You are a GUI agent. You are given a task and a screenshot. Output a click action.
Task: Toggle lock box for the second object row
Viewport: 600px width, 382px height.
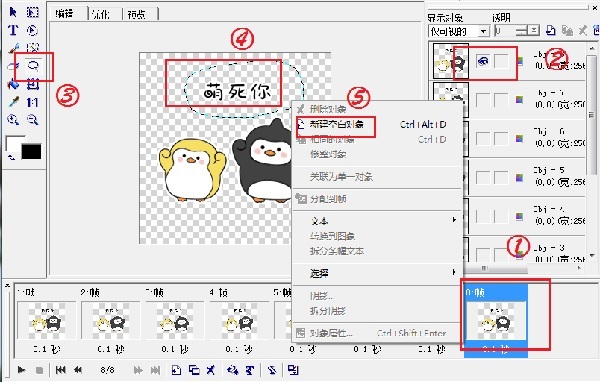click(x=501, y=100)
